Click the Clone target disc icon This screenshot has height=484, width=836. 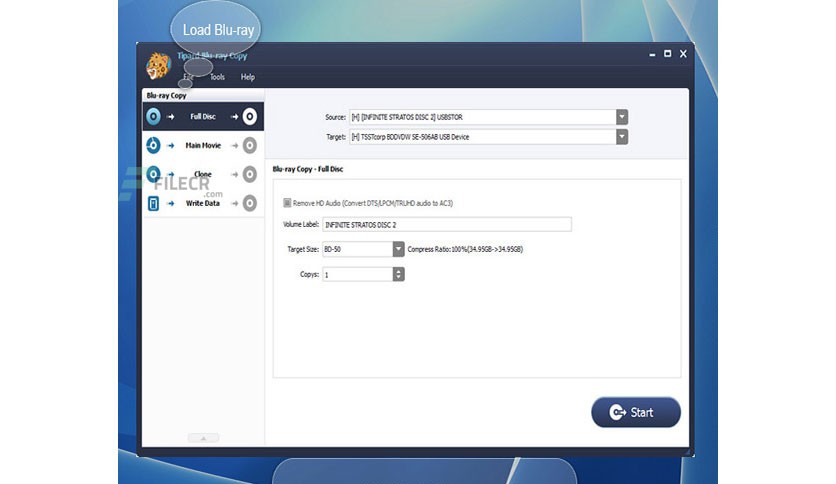(x=250, y=174)
